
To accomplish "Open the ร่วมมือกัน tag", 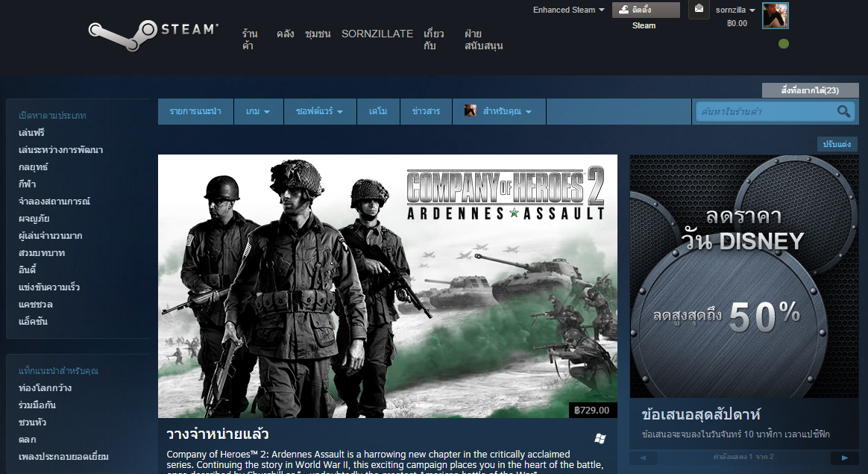I will point(37,405).
